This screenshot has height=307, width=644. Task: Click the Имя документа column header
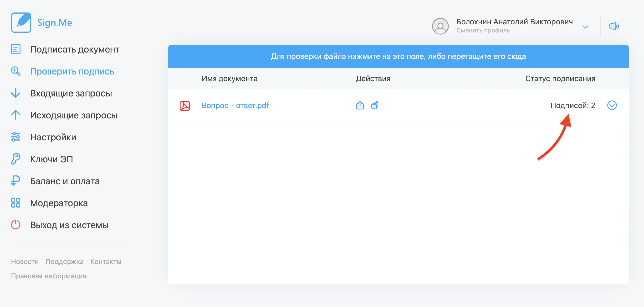230,79
